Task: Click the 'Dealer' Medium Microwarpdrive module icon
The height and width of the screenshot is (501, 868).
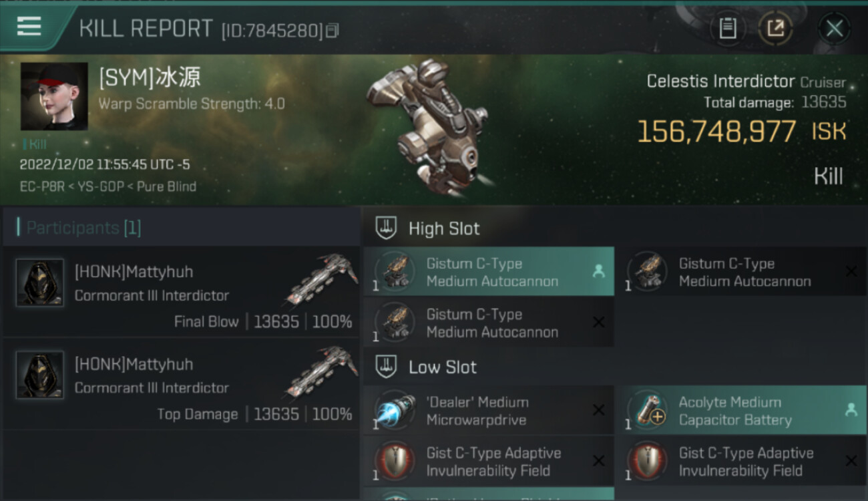Action: pyautogui.click(x=395, y=411)
